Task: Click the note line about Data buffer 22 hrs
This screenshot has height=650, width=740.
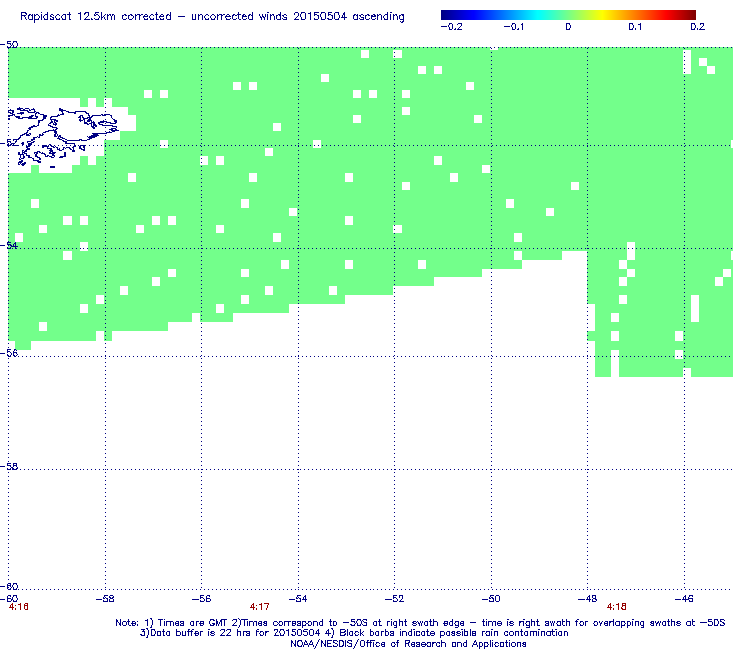Action: coord(354,633)
